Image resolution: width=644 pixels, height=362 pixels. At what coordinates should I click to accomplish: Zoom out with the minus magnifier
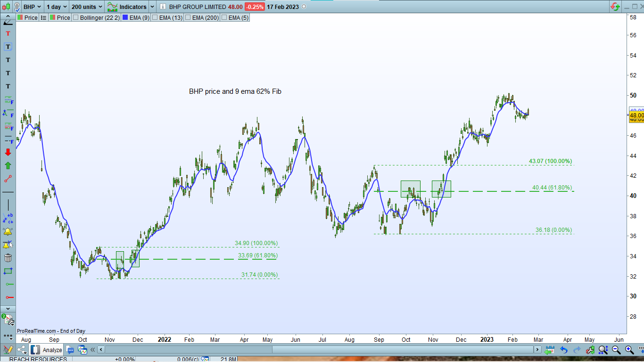pyautogui.click(x=616, y=350)
